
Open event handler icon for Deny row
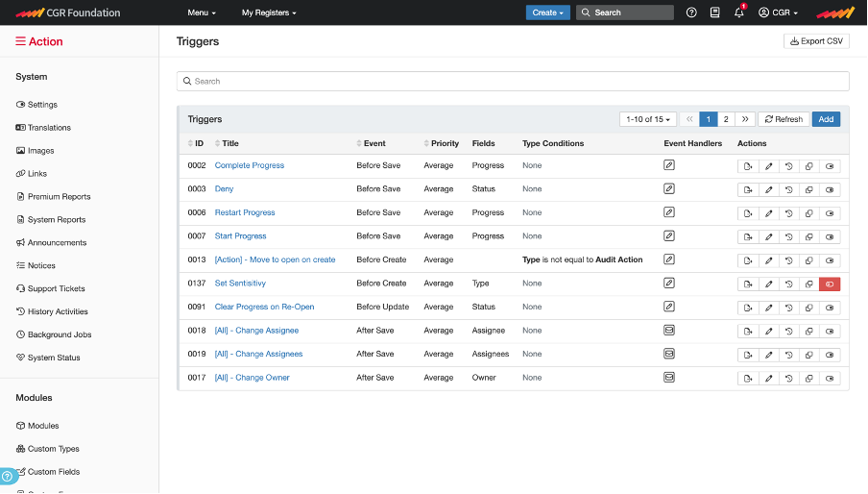(x=669, y=188)
